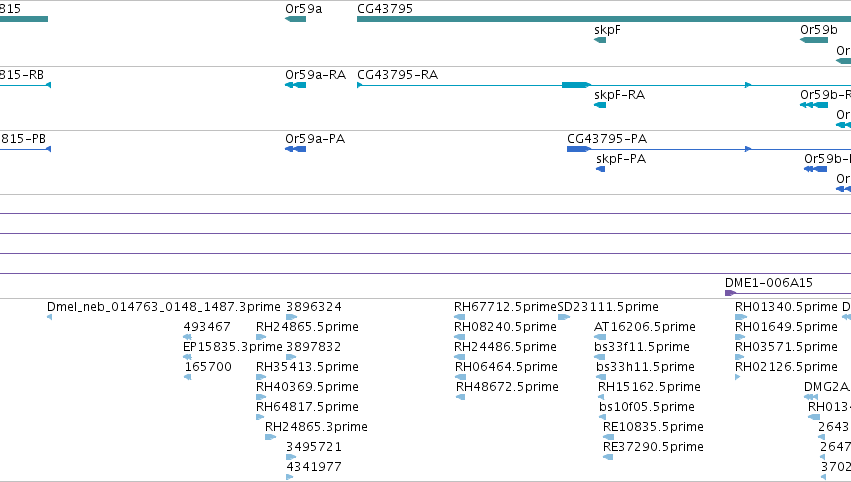Image resolution: width=851 pixels, height=482 pixels.
Task: Select the 4341977 feature arrow
Action: pos(289,477)
